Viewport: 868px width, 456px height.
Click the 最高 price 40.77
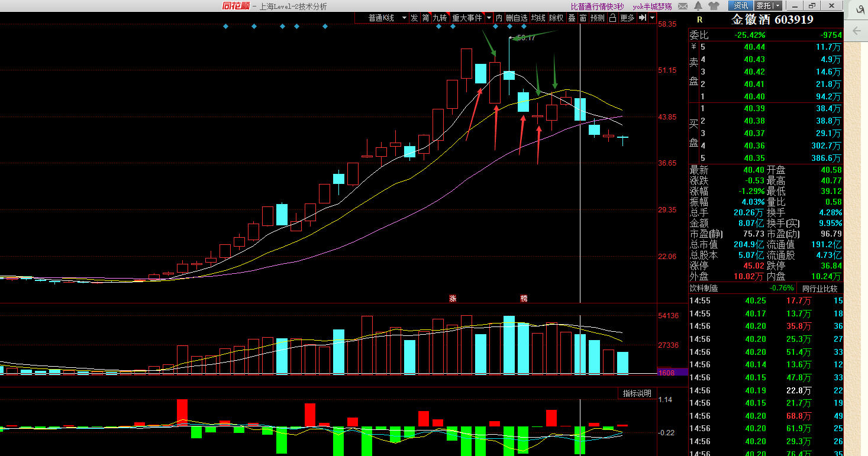point(831,181)
